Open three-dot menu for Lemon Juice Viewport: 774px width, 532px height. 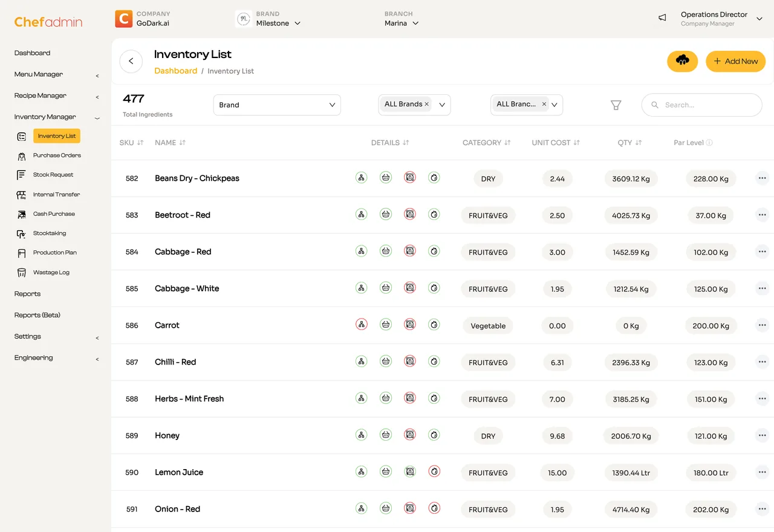[x=762, y=472]
